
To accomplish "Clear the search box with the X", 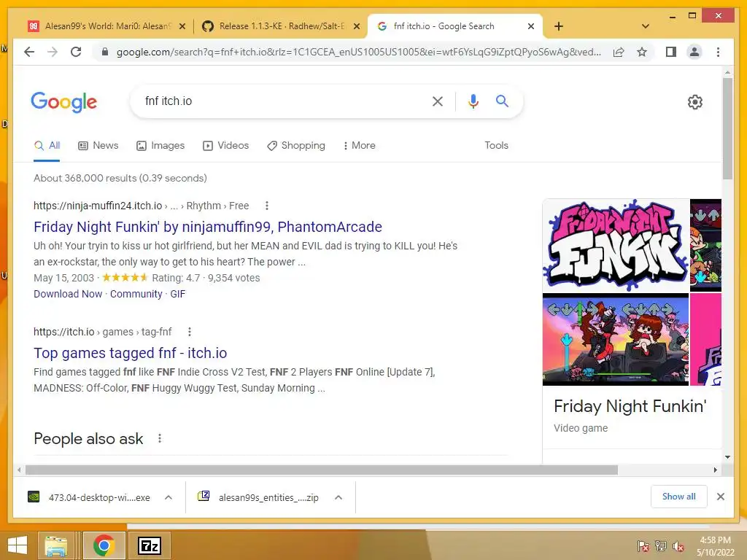I will tap(438, 101).
